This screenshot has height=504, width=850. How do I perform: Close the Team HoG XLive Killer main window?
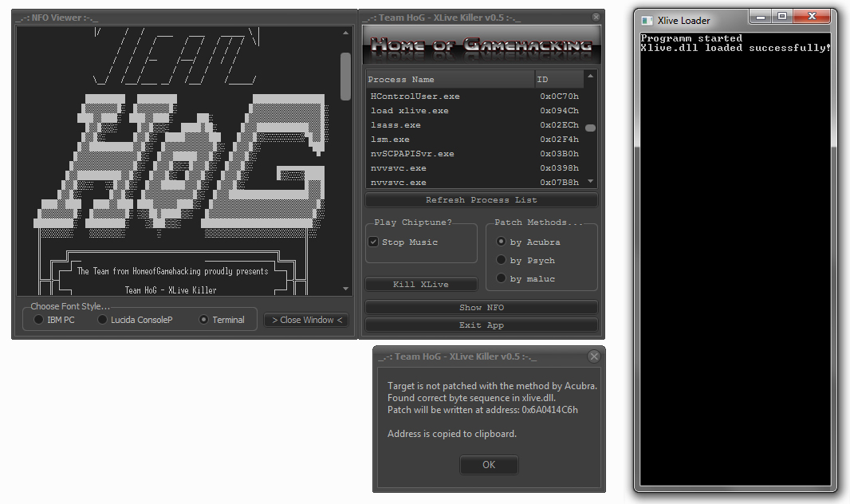(x=596, y=17)
